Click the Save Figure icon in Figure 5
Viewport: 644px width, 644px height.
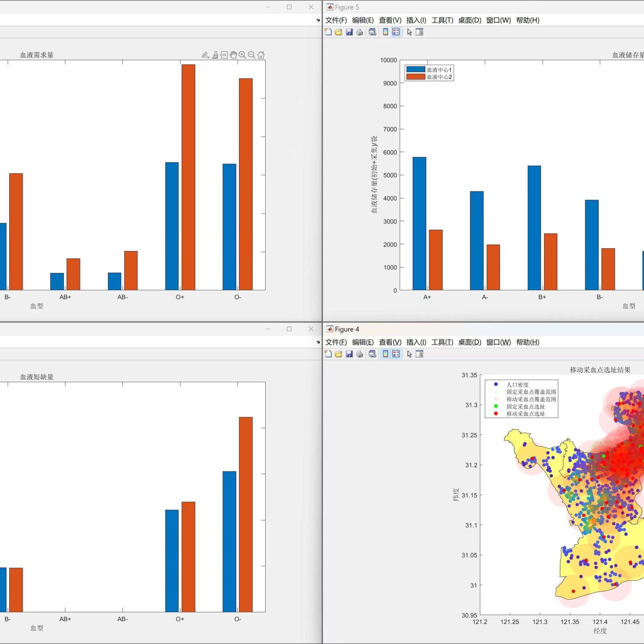click(x=349, y=32)
